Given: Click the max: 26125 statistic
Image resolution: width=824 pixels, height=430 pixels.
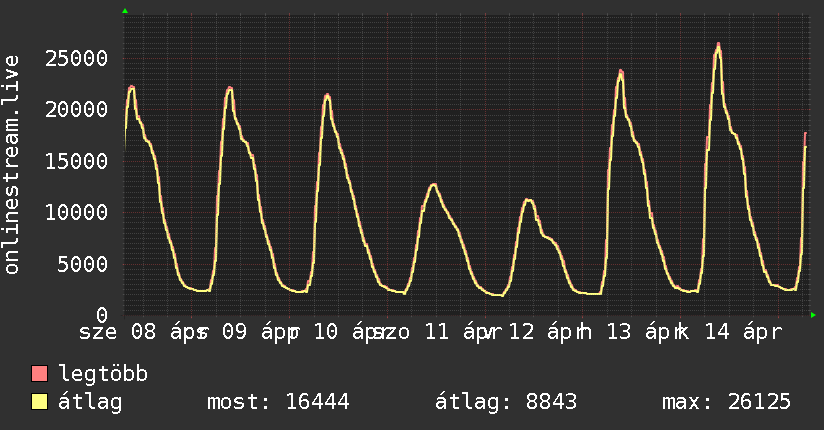Looking at the screenshot, I should [x=726, y=402].
